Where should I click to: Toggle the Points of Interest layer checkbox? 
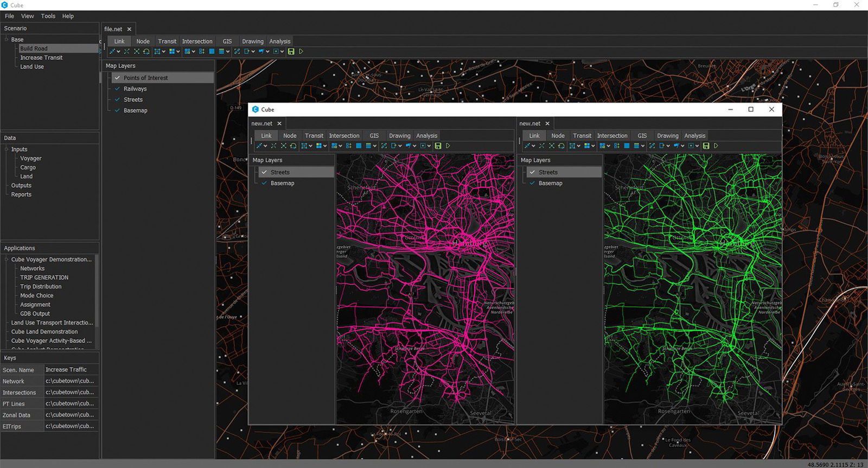tap(117, 78)
